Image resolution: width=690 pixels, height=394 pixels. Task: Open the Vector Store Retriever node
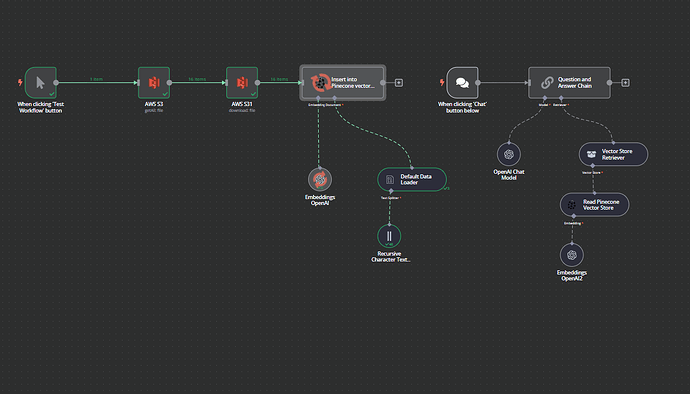tap(613, 154)
